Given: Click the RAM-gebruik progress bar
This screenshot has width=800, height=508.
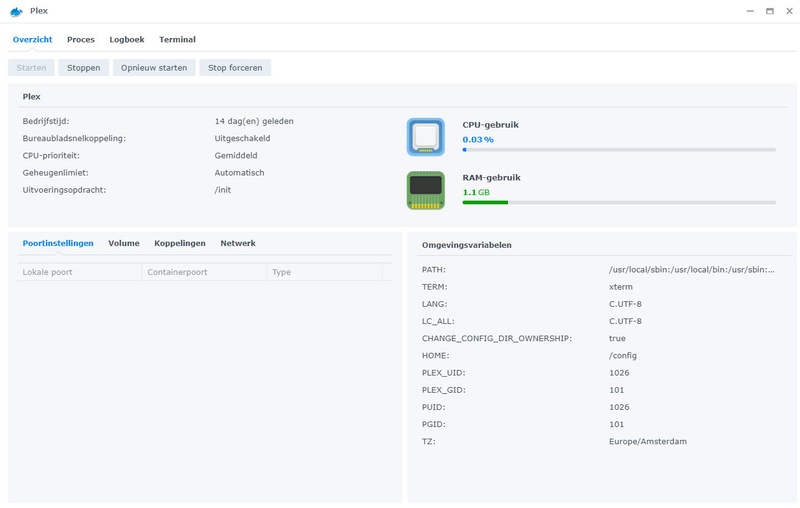Looking at the screenshot, I should 619,202.
